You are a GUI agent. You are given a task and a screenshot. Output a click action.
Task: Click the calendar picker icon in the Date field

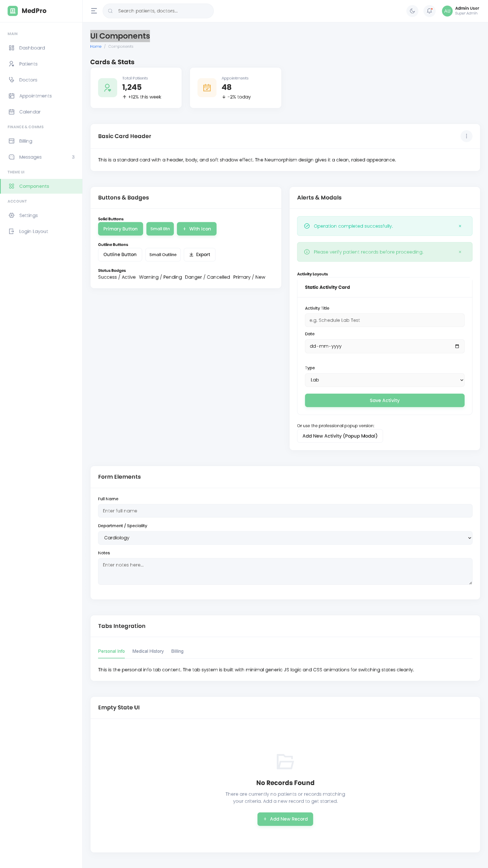tap(457, 346)
